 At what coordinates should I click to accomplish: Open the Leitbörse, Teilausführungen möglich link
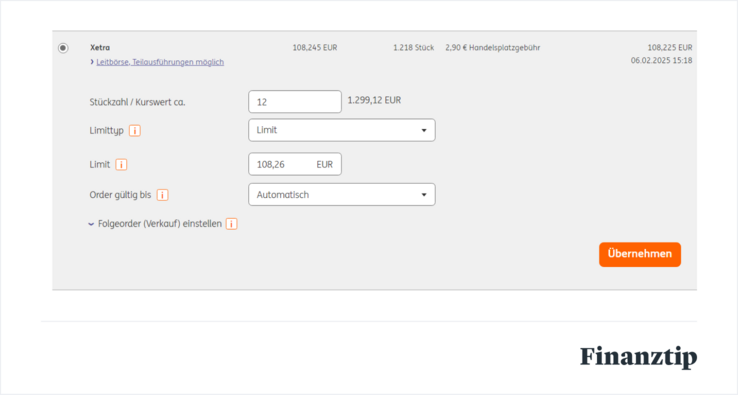tap(160, 62)
